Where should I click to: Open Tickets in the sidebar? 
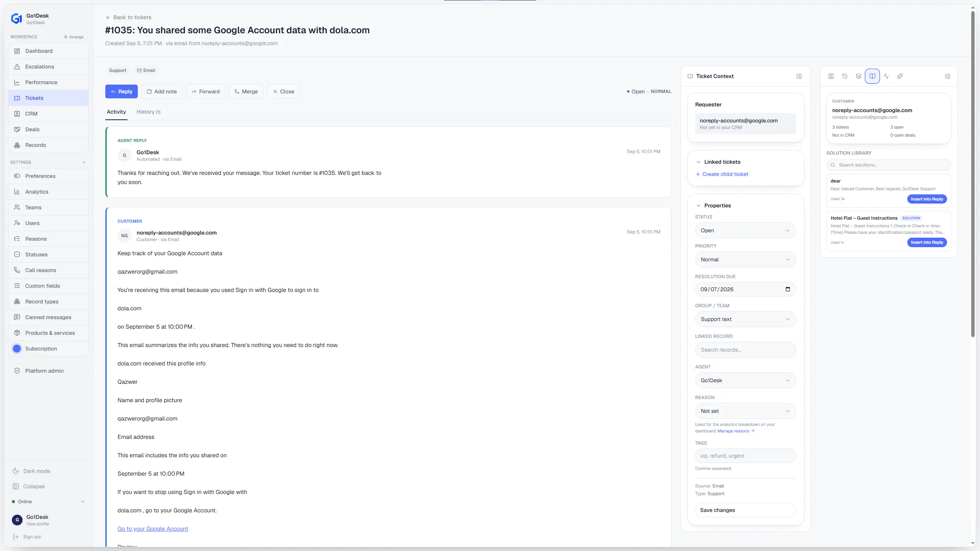click(48, 98)
